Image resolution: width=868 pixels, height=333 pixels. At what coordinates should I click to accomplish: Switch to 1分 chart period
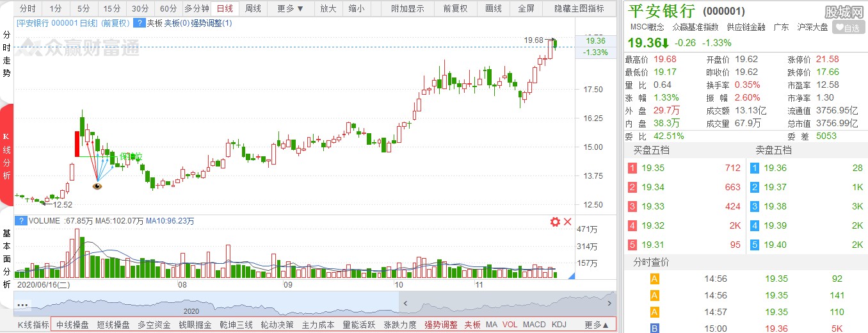click(x=56, y=8)
